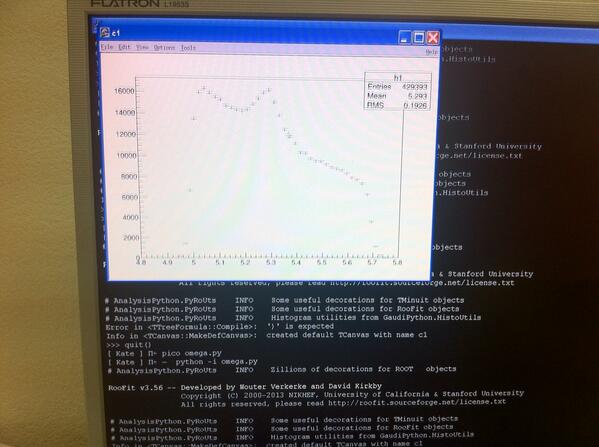Close the c1 canvas window
Image resolution: width=599 pixels, height=447 pixels.
(433, 37)
